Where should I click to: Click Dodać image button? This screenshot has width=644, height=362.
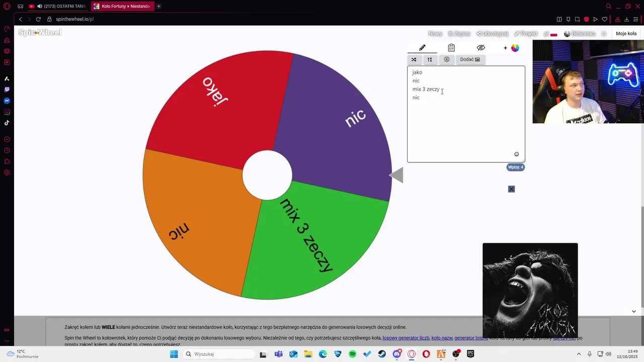tap(470, 59)
